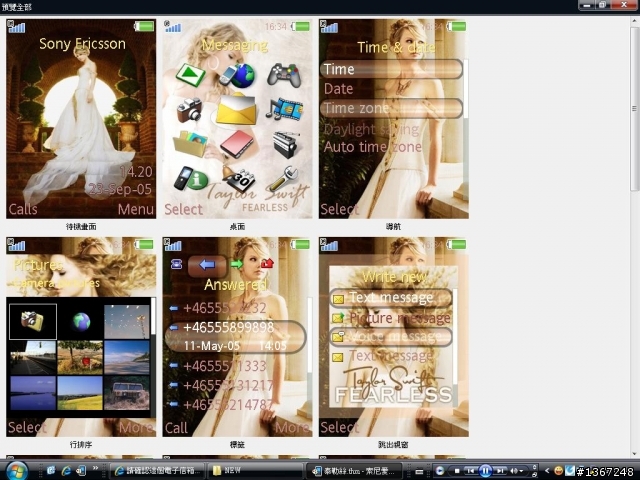Select the telephone all-calls tab icon
Viewport: 640px width, 480px height.
176,264
